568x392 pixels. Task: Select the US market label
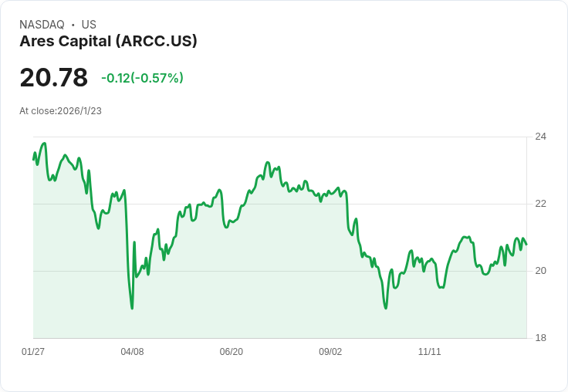[x=89, y=25]
